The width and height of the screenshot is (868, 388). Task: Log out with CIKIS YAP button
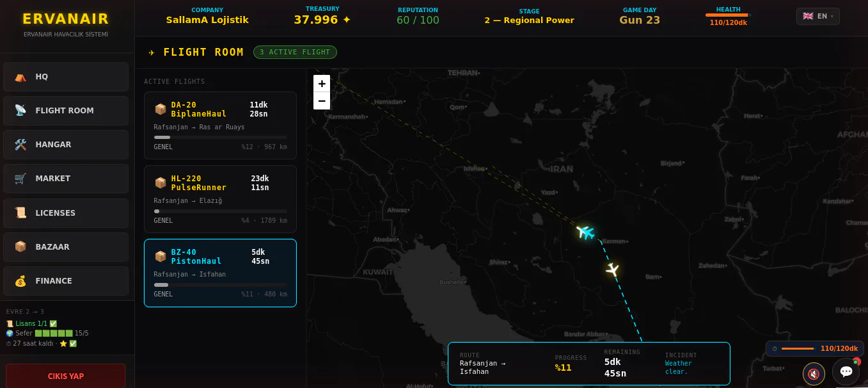click(x=66, y=376)
